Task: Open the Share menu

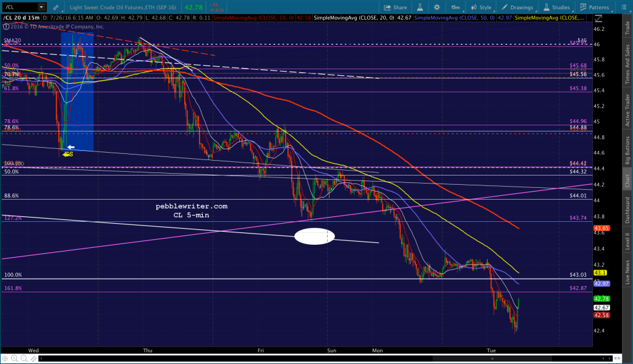Action: (395, 7)
